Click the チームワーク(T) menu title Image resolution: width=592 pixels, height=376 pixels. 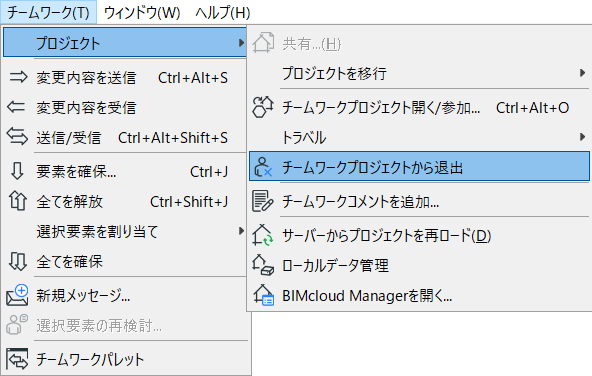[x=48, y=12]
